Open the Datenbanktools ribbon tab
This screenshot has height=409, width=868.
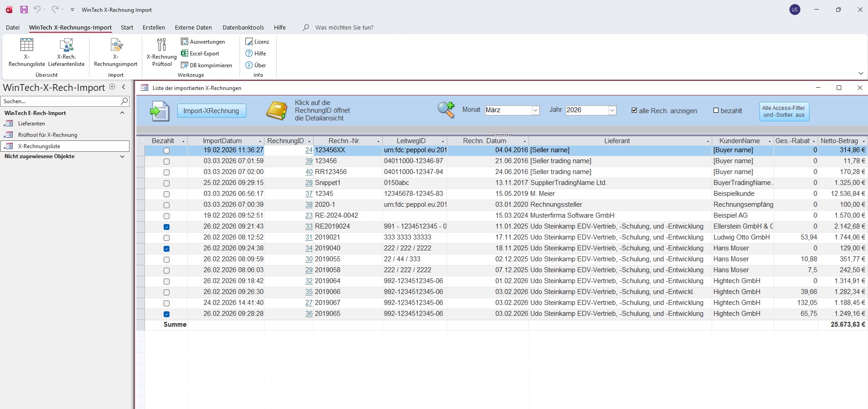(243, 28)
